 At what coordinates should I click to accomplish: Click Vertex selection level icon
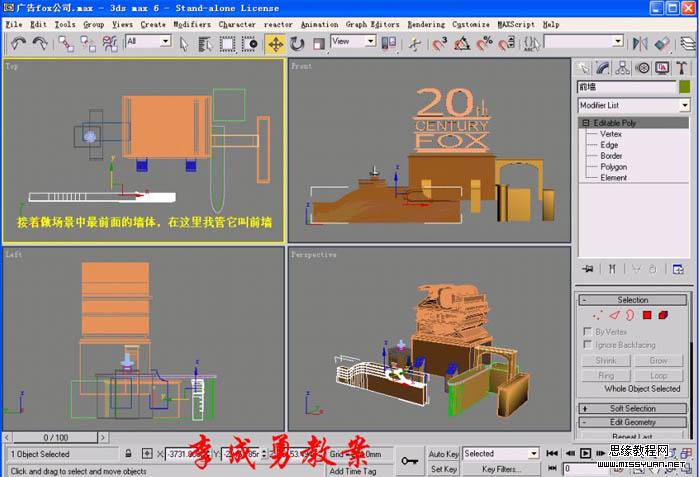[x=597, y=315]
